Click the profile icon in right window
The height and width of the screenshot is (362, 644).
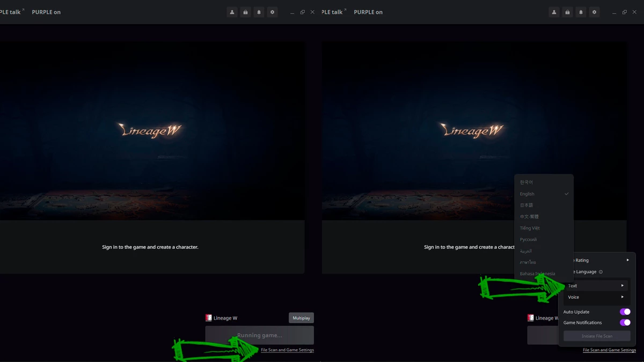554,12
